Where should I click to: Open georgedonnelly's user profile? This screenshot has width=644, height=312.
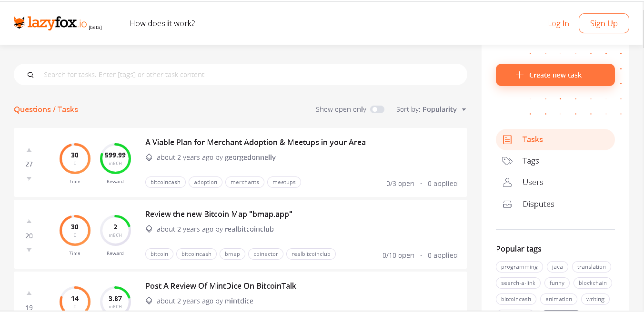coord(250,157)
